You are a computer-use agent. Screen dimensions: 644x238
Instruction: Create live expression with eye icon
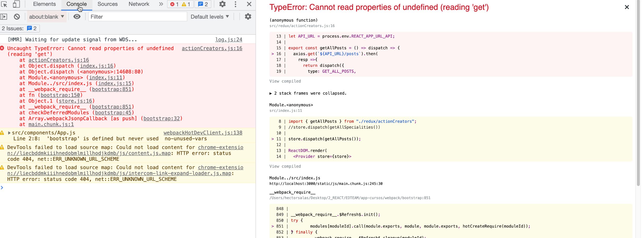[77, 17]
